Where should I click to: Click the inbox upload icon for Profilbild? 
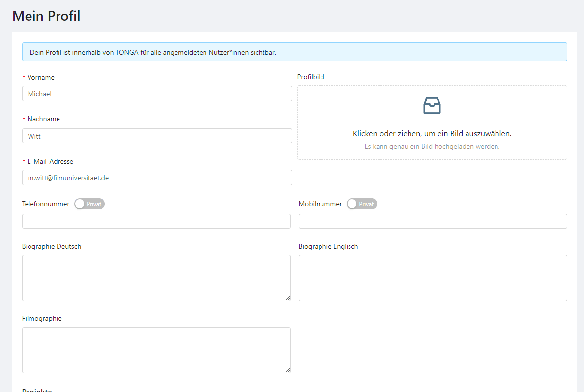coord(432,106)
